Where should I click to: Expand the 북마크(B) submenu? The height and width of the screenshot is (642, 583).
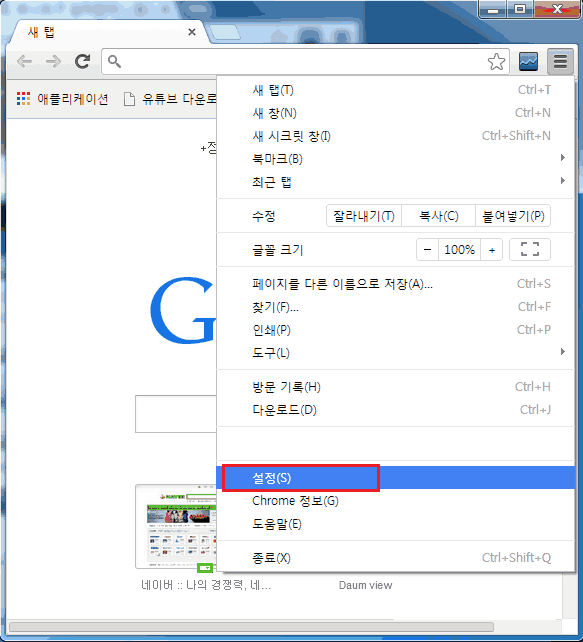395,158
